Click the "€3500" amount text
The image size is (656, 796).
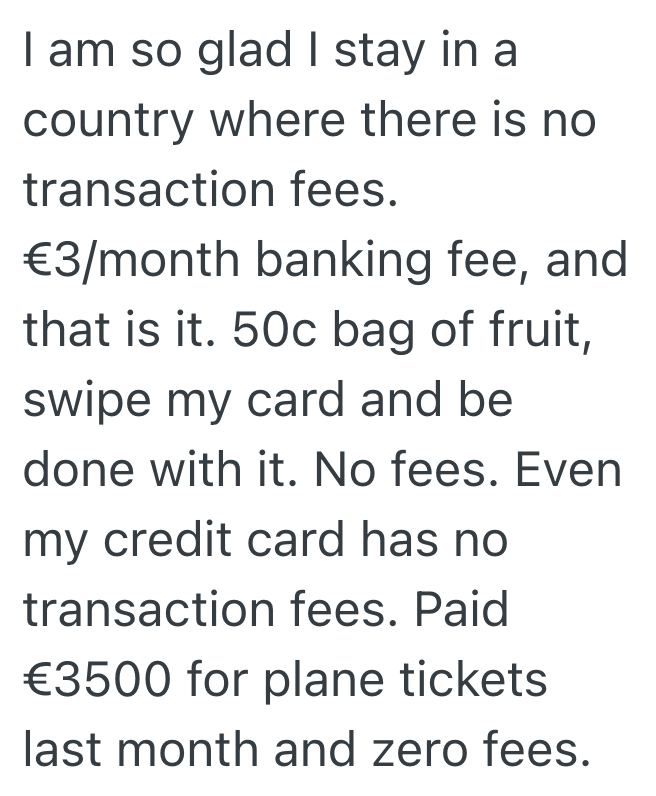tap(107, 681)
